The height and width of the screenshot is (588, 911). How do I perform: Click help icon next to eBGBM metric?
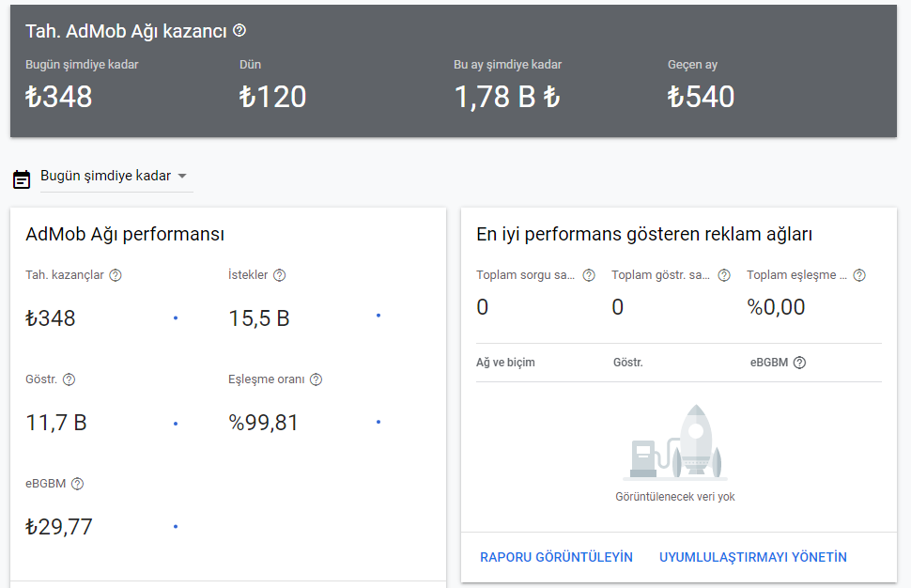coord(77,484)
